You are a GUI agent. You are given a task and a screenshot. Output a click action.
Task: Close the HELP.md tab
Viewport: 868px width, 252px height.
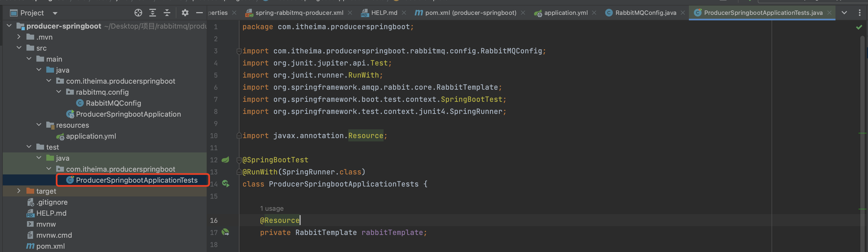404,13
